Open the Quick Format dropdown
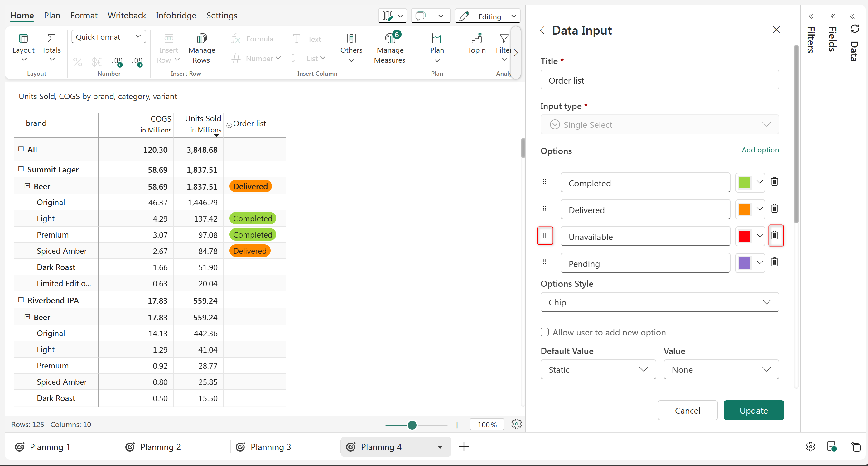This screenshot has width=868, height=466. (x=108, y=37)
